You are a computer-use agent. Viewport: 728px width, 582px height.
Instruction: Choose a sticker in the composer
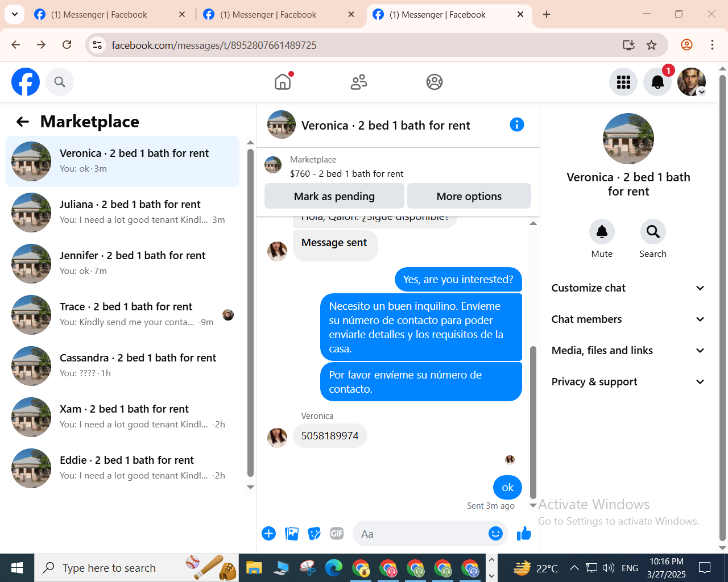click(315, 534)
